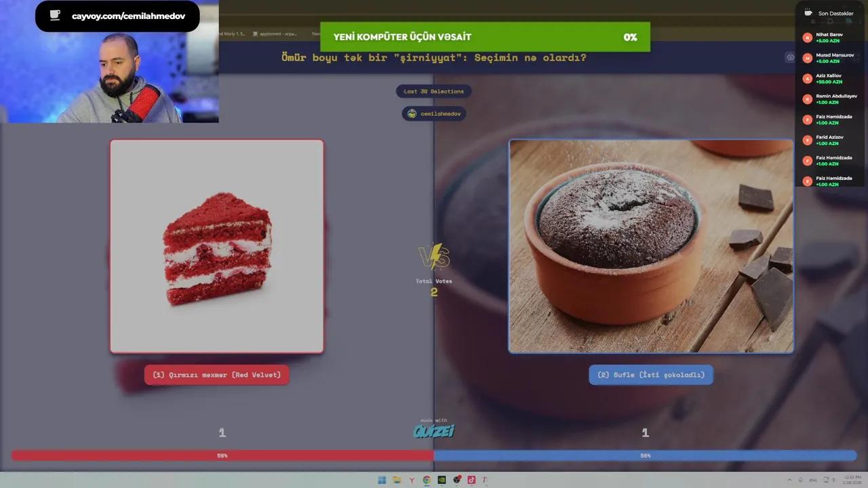868x488 pixels.
Task: Click the green YENİ KOMPÜTER ÜÇÜN VƏSAİT goal bar
Action: 485,37
